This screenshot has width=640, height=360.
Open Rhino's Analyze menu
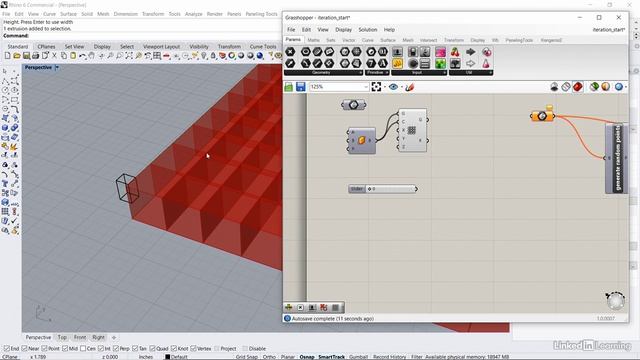[193, 14]
